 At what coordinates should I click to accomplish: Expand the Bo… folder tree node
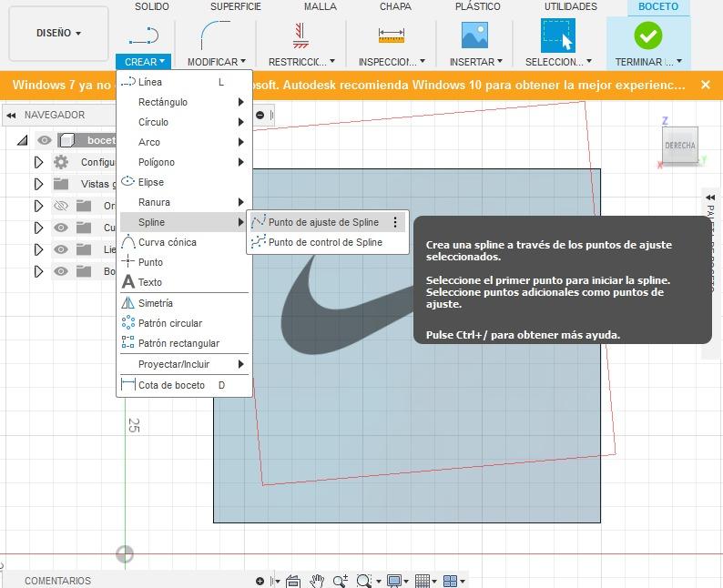click(39, 271)
